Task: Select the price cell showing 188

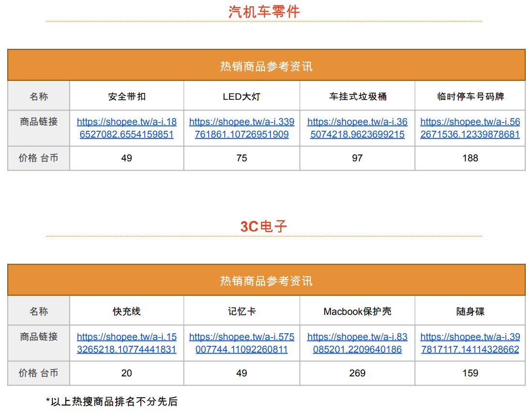Action: pyautogui.click(x=470, y=158)
